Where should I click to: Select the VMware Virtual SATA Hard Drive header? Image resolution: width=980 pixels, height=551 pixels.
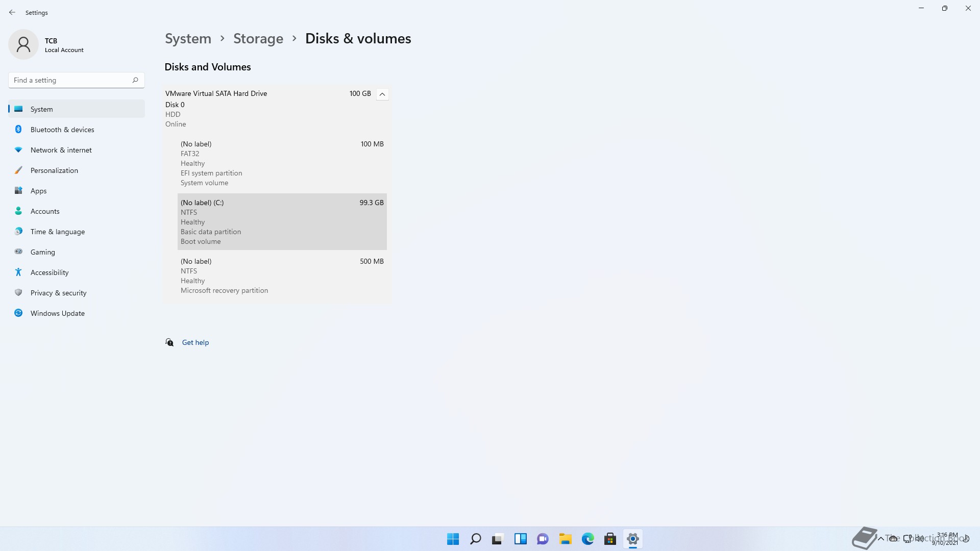pyautogui.click(x=277, y=108)
